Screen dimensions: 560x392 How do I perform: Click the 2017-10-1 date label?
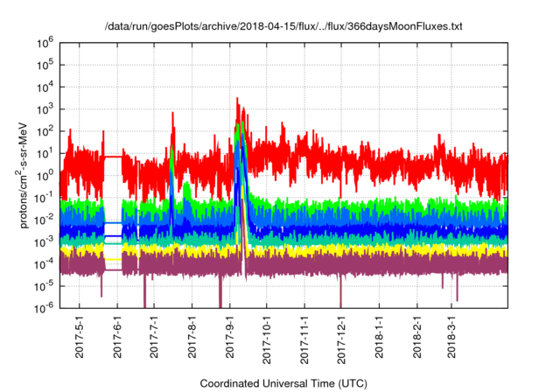tap(267, 340)
